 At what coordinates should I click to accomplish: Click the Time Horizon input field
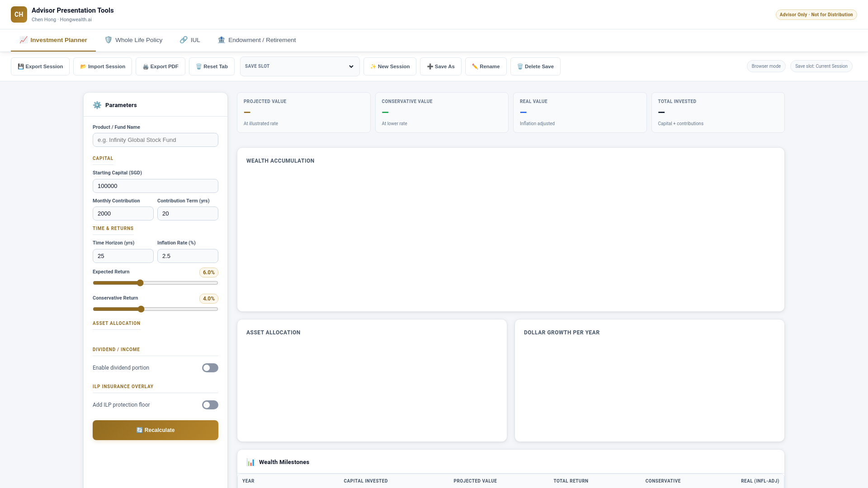pos(123,256)
